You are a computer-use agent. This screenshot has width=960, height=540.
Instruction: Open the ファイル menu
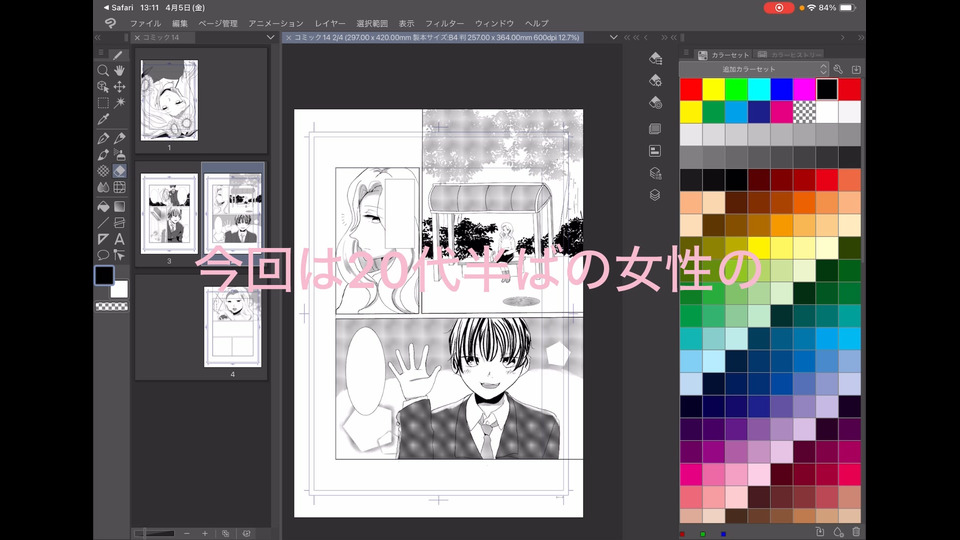point(145,23)
